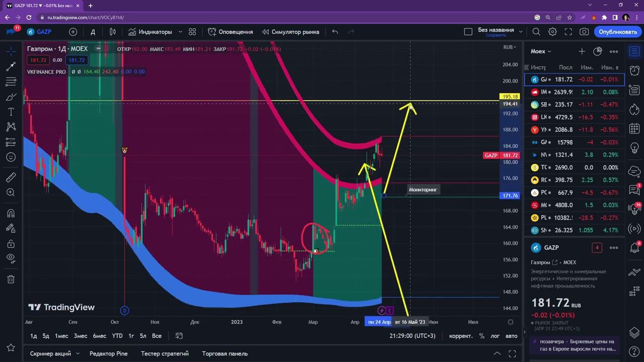644x362 pixels.
Task: Select watchlist row with price 2639.9
Action: [575, 92]
